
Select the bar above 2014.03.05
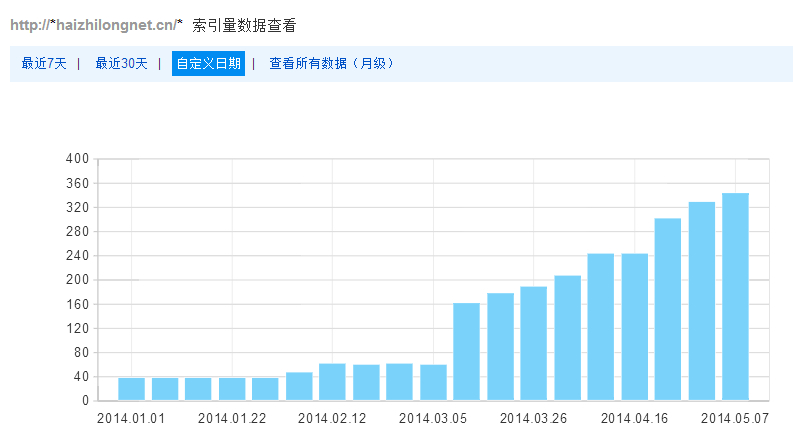tap(433, 382)
